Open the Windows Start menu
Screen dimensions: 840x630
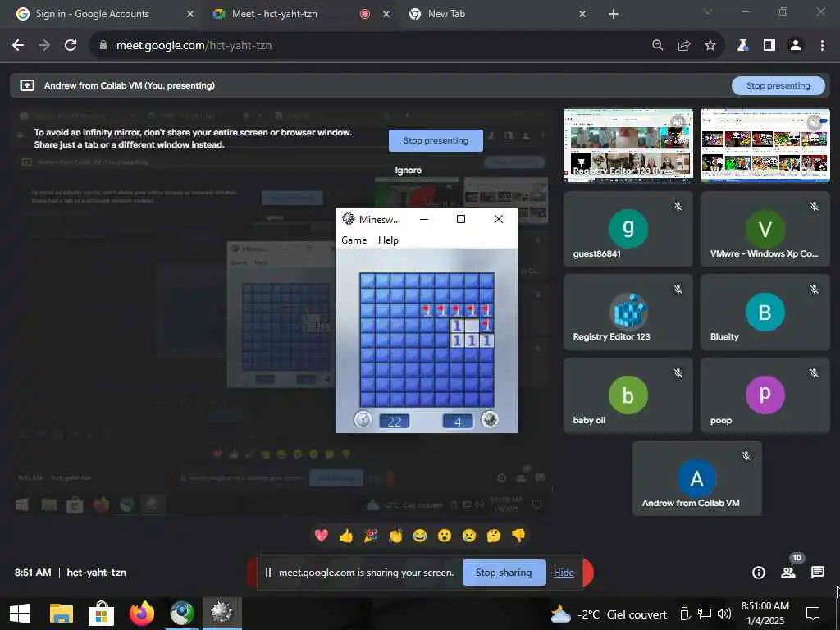pyautogui.click(x=20, y=614)
